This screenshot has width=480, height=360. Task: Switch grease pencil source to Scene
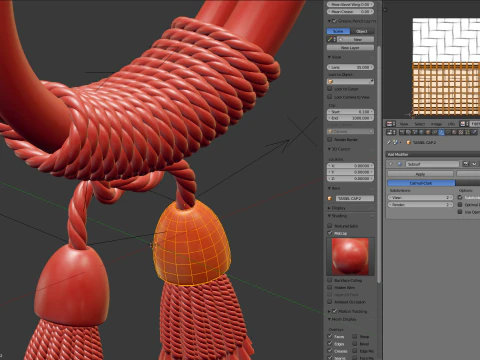(x=338, y=31)
